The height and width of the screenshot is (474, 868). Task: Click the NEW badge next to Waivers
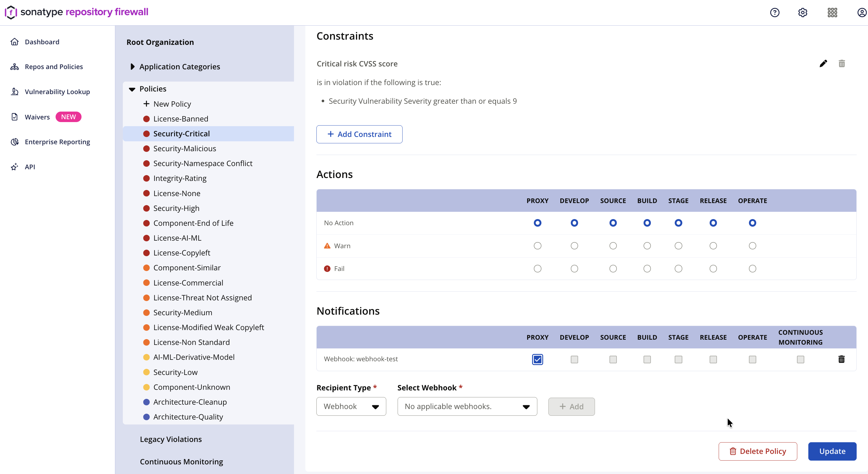pyautogui.click(x=68, y=117)
